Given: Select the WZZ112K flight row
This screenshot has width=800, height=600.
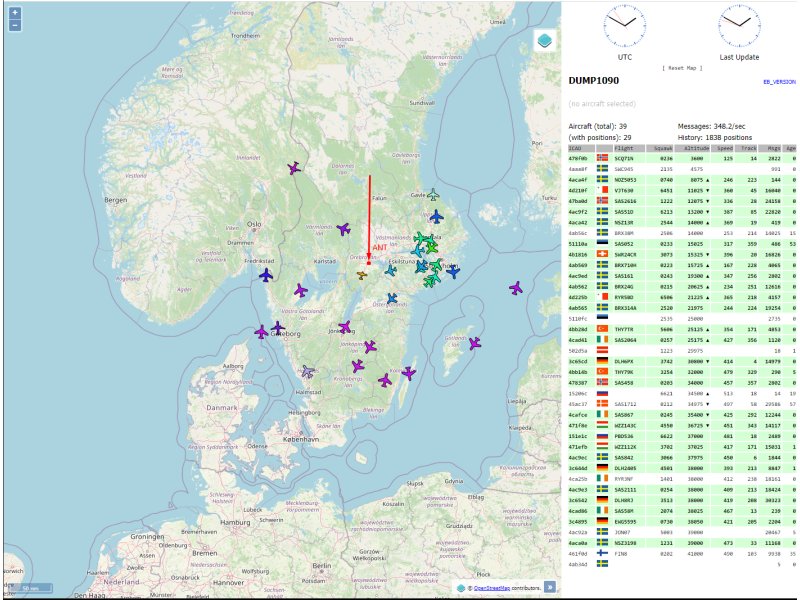Looking at the screenshot, I should point(682,446).
